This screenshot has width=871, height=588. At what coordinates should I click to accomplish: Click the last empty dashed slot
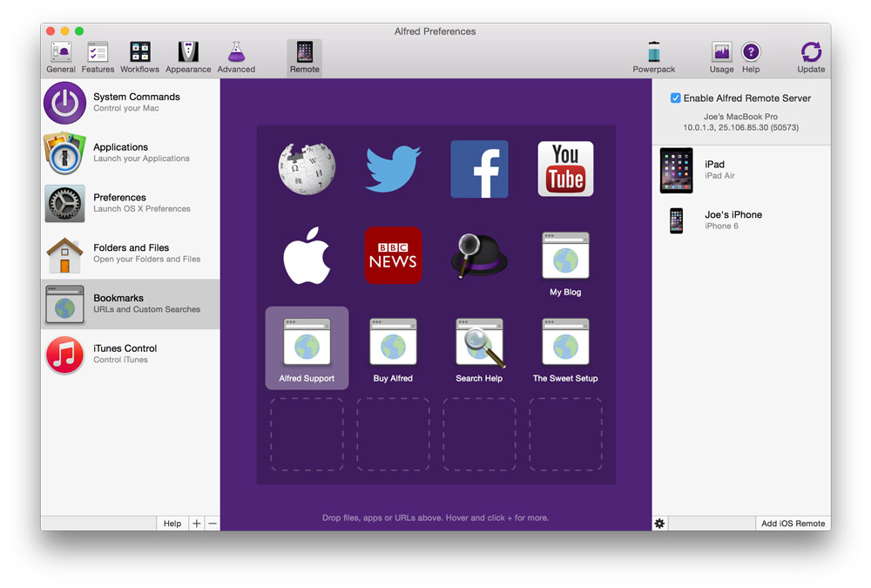pos(565,435)
